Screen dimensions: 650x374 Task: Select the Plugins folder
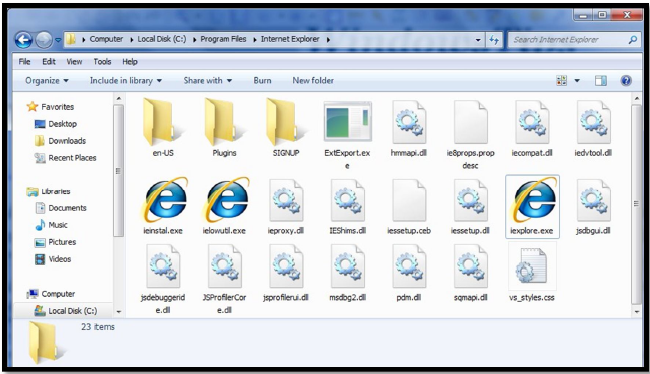(x=224, y=128)
